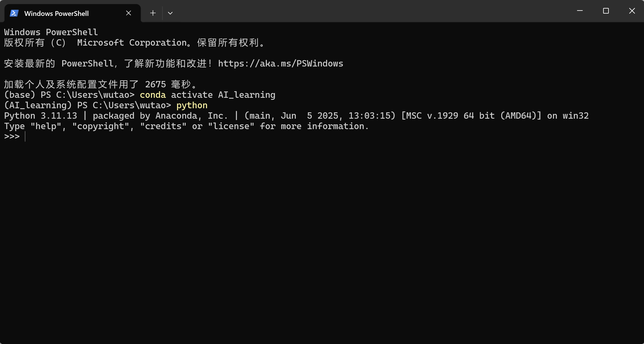Click the yellow "python" command text
Viewport: 644px width, 344px height.
coord(192,106)
